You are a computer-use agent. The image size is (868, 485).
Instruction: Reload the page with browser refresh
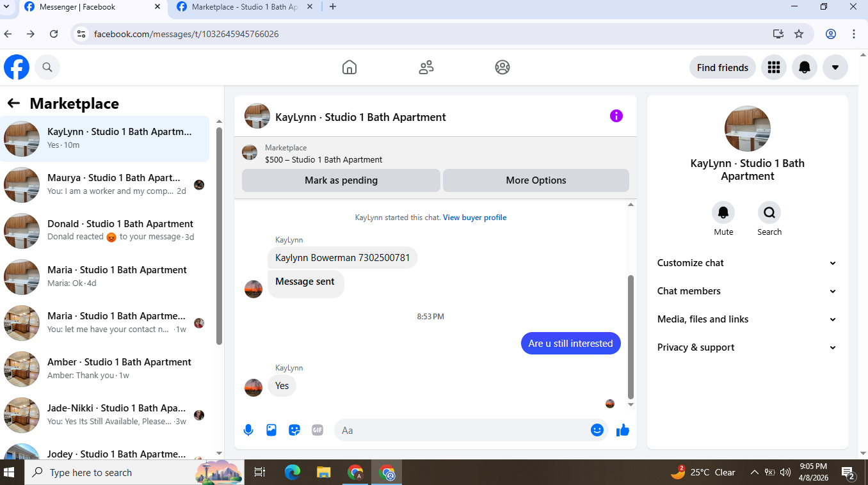(54, 34)
